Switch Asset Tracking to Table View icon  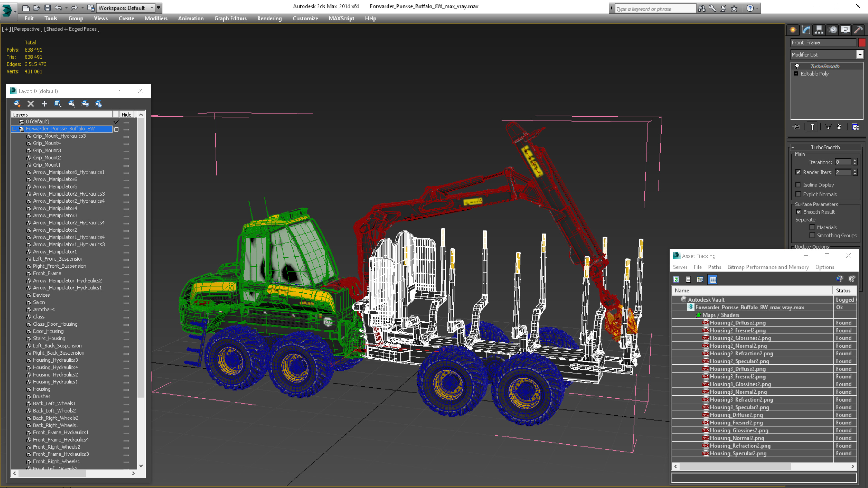tap(713, 279)
